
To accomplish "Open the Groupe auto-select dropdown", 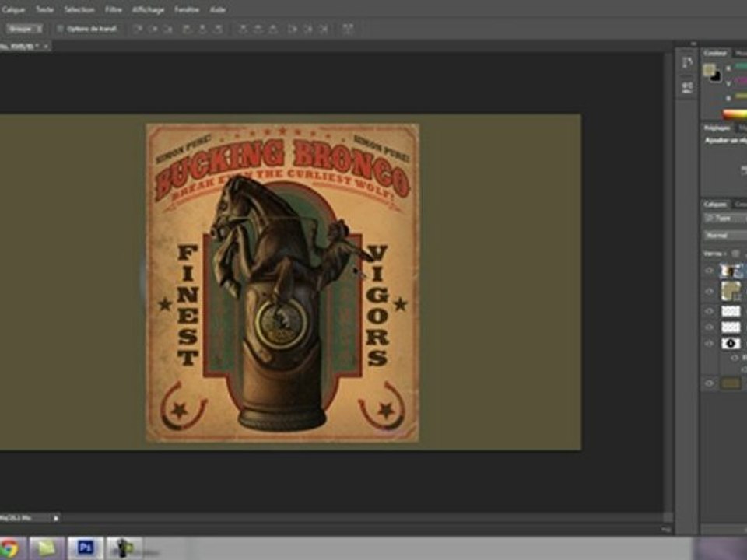I will 25,29.
